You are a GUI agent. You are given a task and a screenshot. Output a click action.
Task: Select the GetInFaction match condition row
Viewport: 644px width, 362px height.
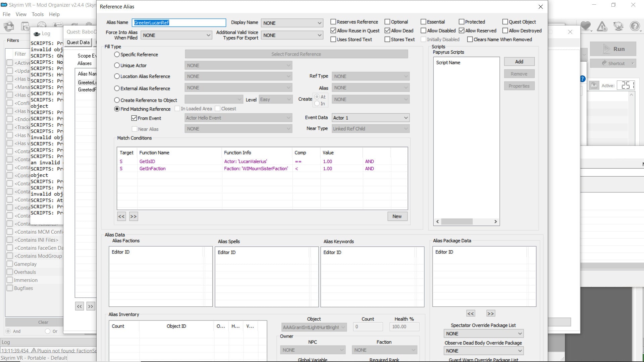pos(262,169)
